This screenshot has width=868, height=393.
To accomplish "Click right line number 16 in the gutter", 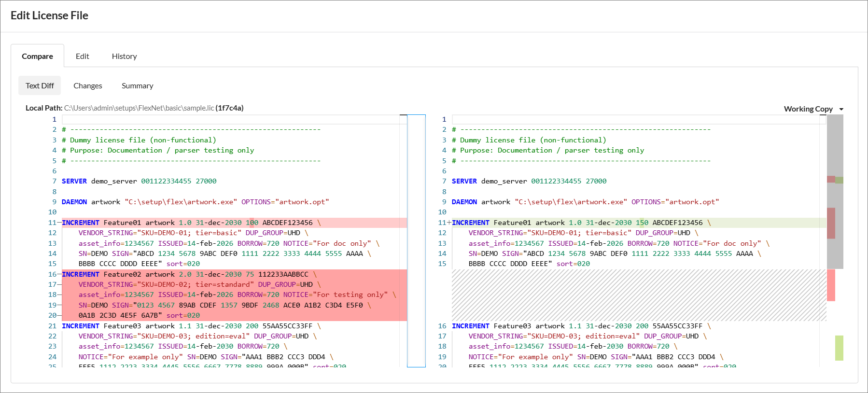I will click(442, 326).
